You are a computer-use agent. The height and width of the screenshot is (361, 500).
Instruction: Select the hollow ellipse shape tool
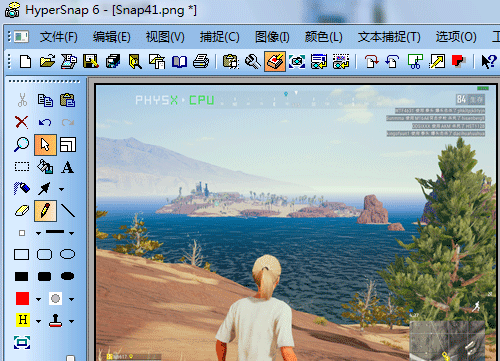[68, 254]
